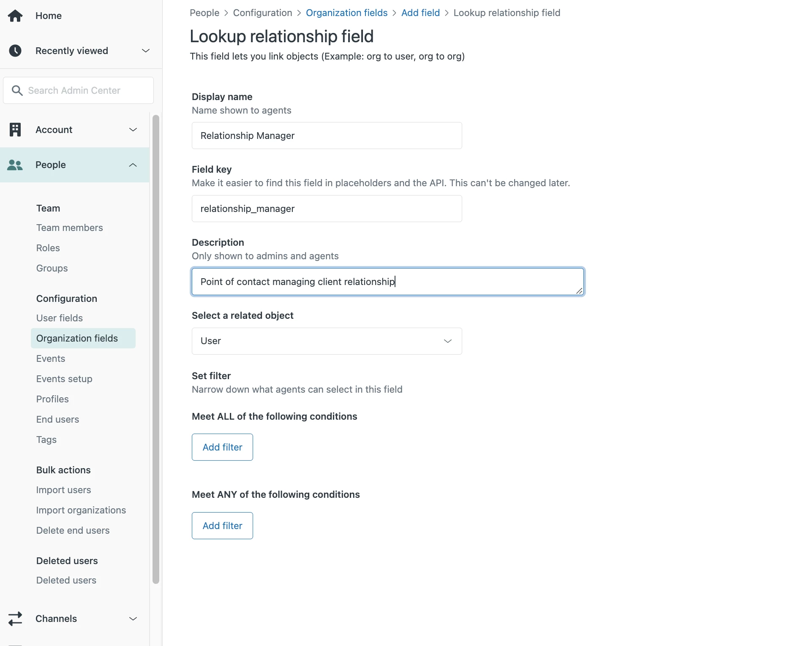Open User fields in sidebar
This screenshot has width=812, height=646.
(60, 318)
